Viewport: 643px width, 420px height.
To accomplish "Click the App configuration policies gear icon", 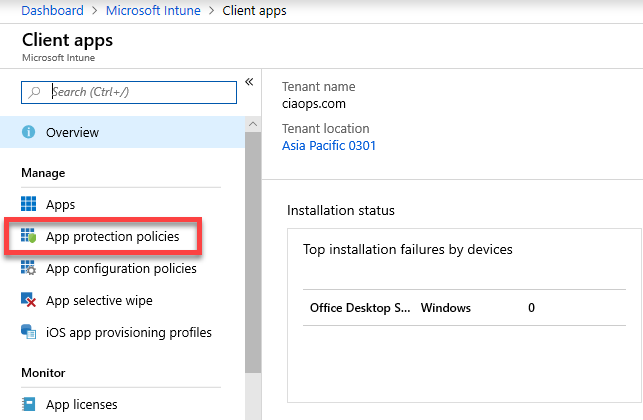I will (x=29, y=269).
